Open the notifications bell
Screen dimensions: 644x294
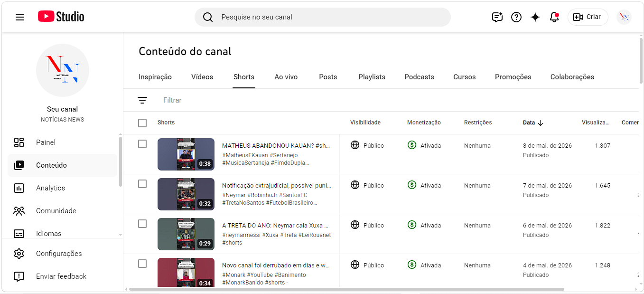554,17
